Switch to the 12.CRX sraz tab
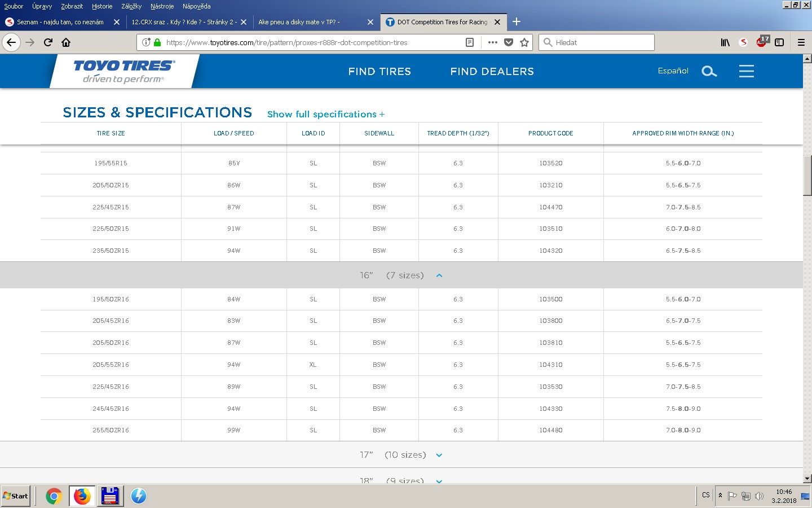This screenshot has height=508, width=812. coord(184,22)
